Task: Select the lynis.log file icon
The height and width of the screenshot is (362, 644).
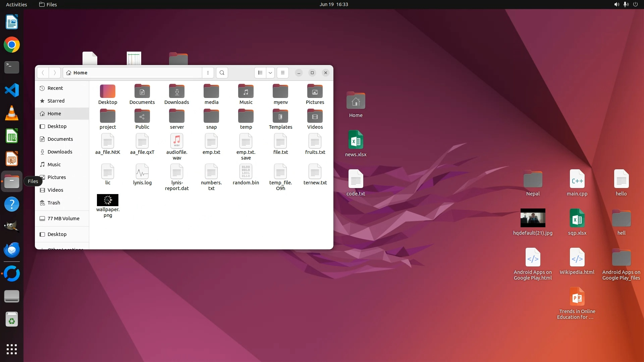Action: pyautogui.click(x=142, y=172)
